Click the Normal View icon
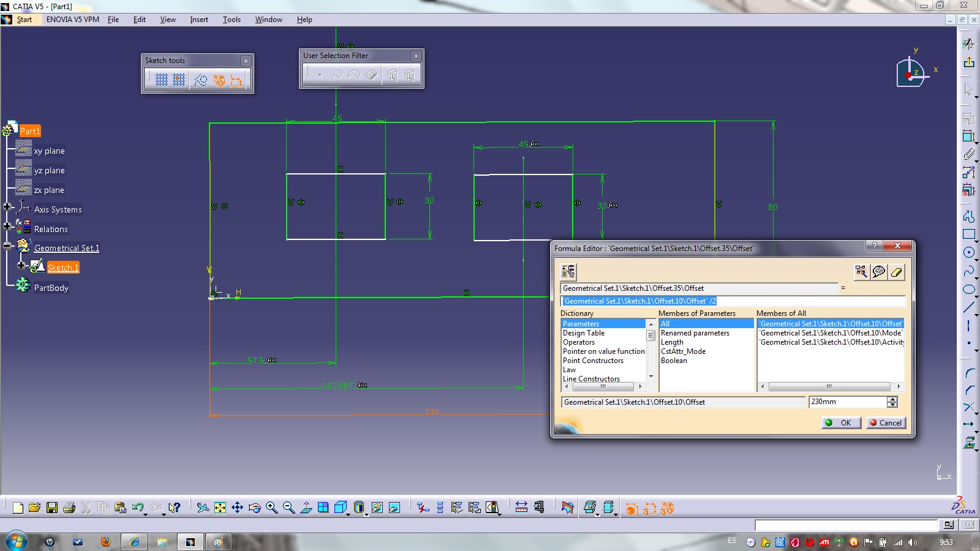 (x=306, y=508)
